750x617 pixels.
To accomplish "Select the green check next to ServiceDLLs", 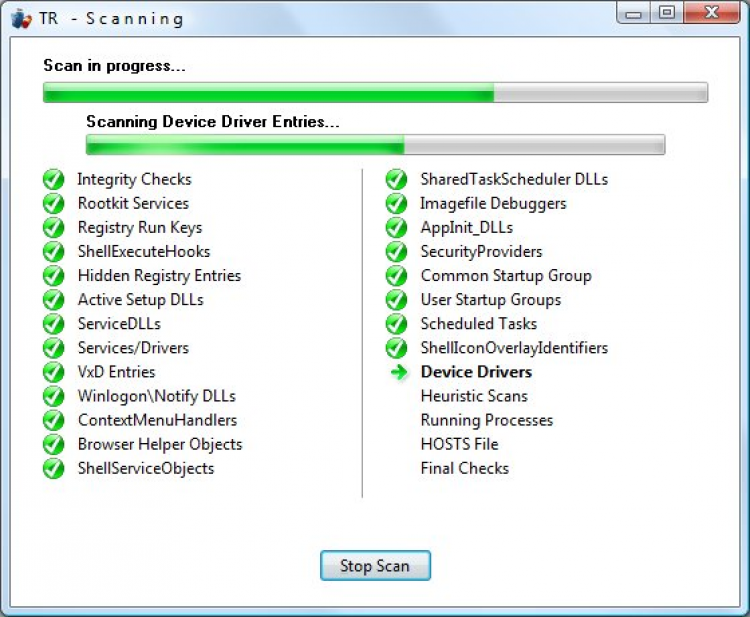I will [x=54, y=324].
